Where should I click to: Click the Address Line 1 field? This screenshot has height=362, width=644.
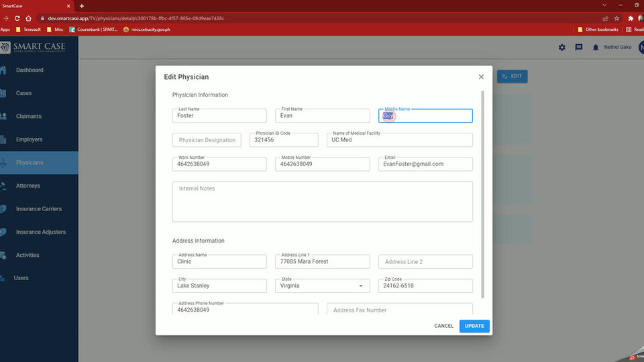point(323,261)
